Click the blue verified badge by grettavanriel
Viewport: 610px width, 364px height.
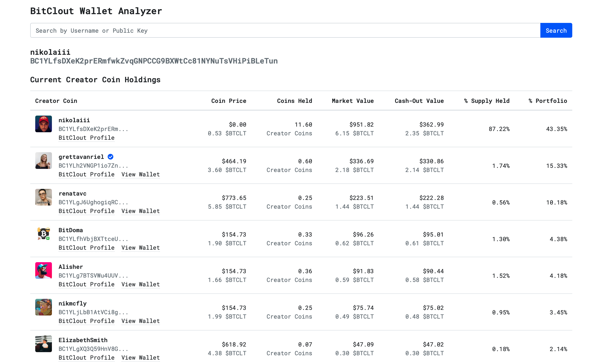[x=110, y=157]
